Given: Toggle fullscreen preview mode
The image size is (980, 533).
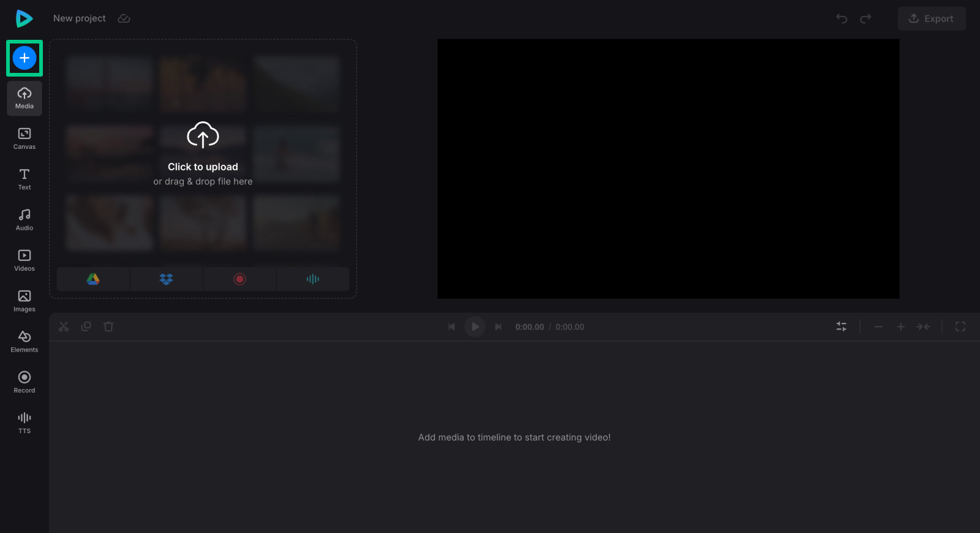Looking at the screenshot, I should [x=960, y=327].
